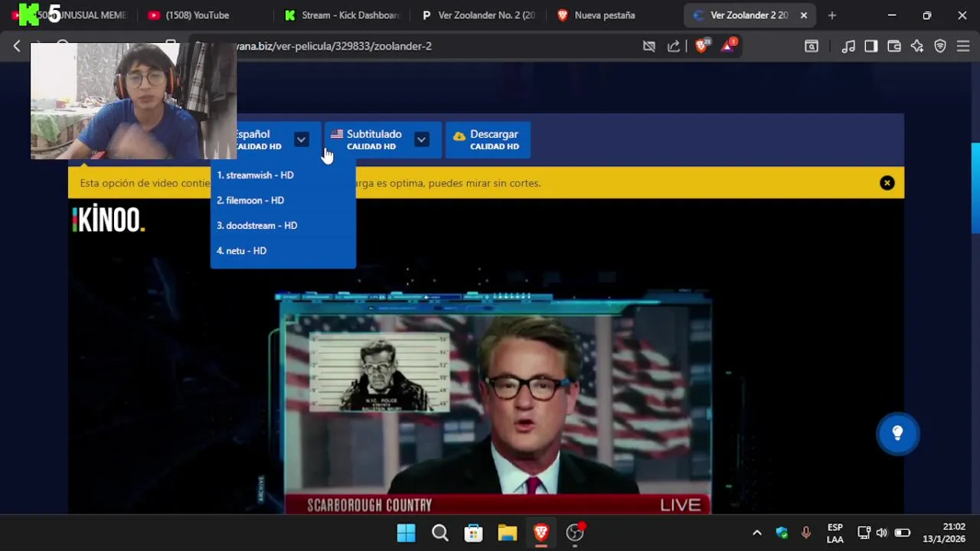
Task: Click the disabled media/picture-in-picture icon in address bar
Action: (x=649, y=46)
